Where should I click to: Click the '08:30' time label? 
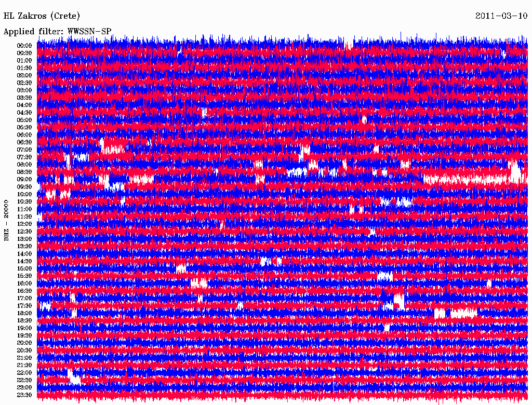[24, 172]
